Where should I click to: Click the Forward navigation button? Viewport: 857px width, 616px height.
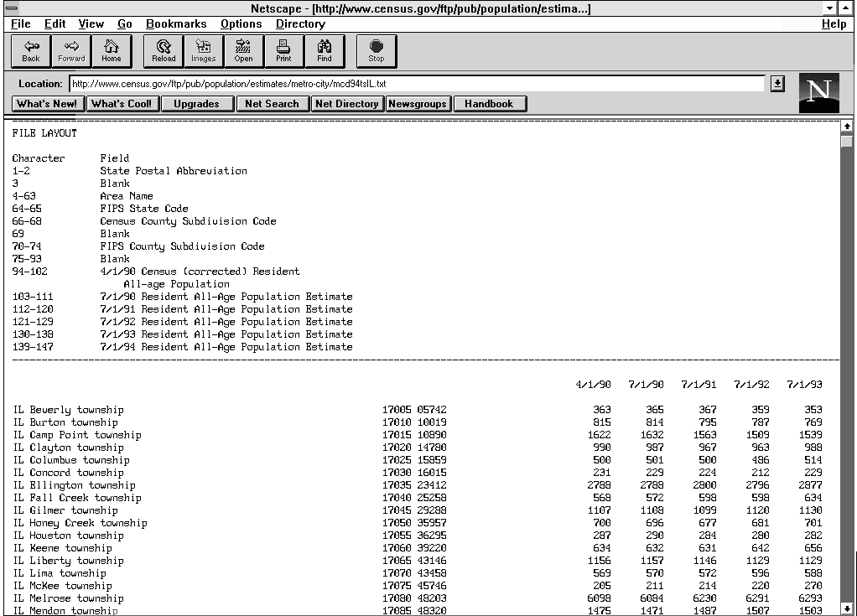(71, 51)
